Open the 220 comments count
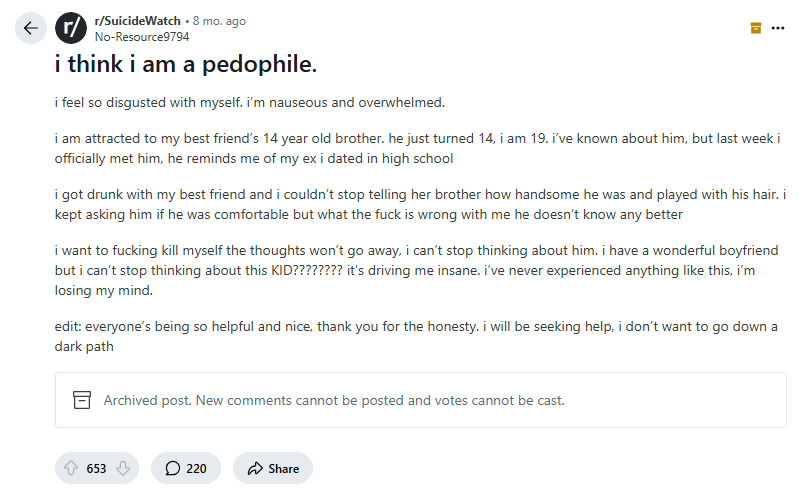The height and width of the screenshot is (498, 799). 196,468
